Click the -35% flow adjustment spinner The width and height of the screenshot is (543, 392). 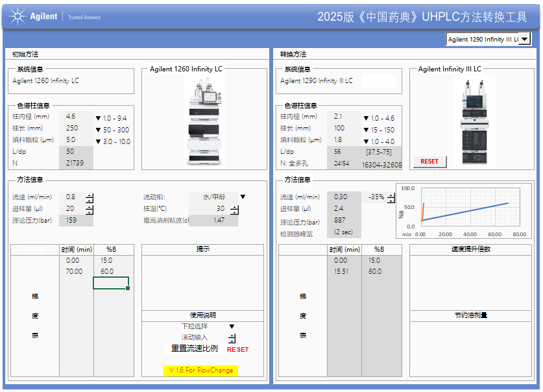coord(391,198)
